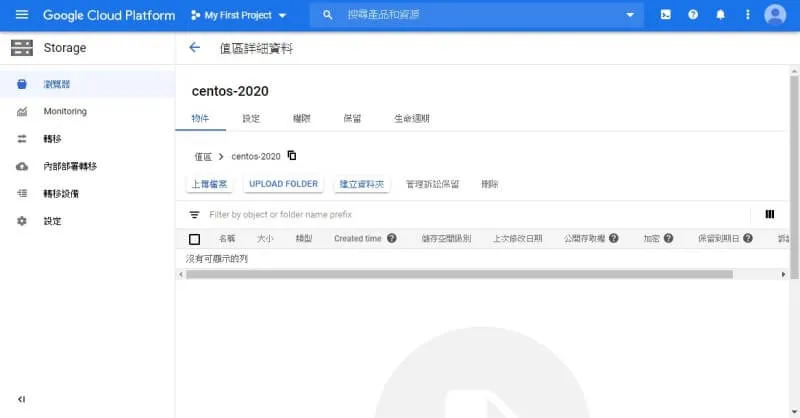Open the My First Project selector
Viewport: 800px width, 418px height.
pos(238,15)
